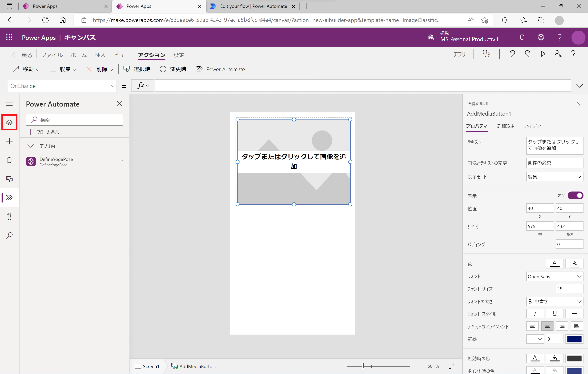
Task: Open the Data cylinder icon in sidebar
Action: [x=9, y=160]
